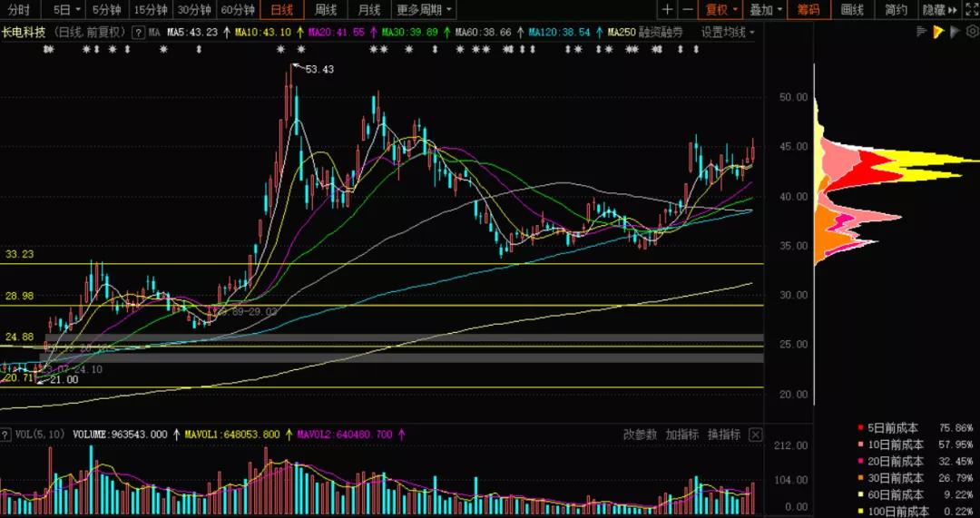Select red 5日前成本 legend swatch

tap(860, 429)
